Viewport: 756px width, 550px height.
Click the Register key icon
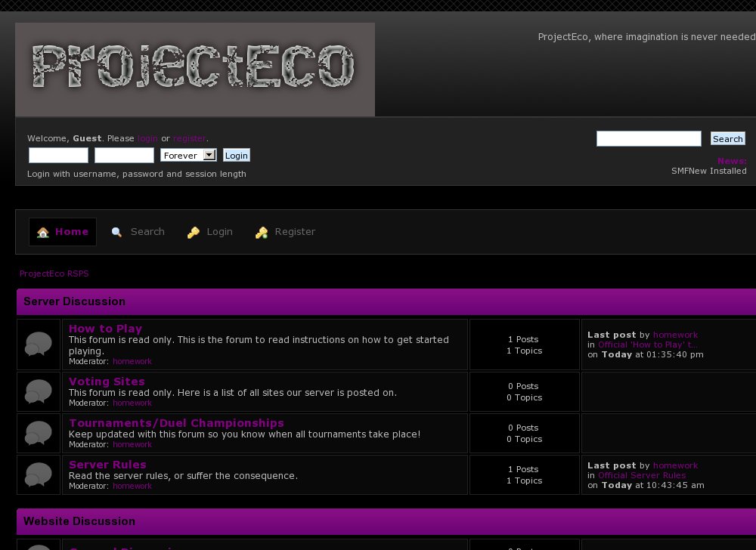(262, 232)
